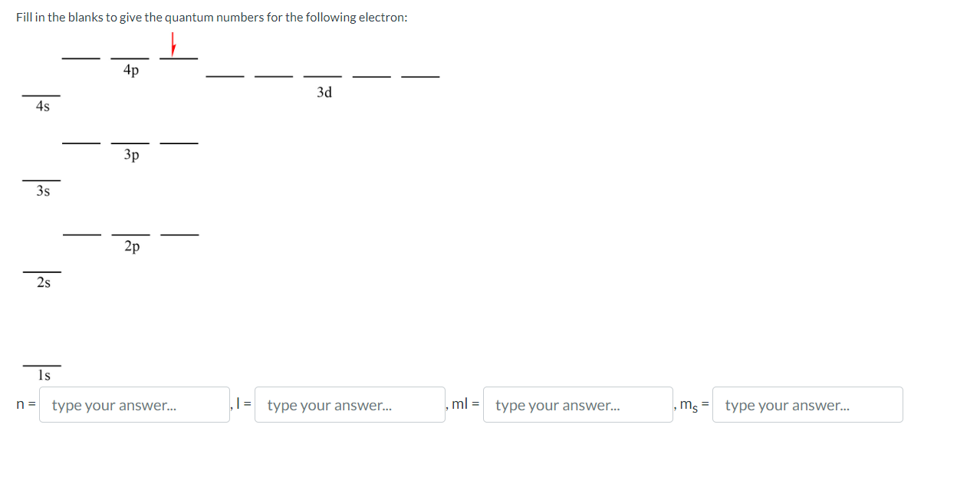This screenshot has width=980, height=497.
Task: Click the 3s orbital line
Action: pyautogui.click(x=42, y=179)
